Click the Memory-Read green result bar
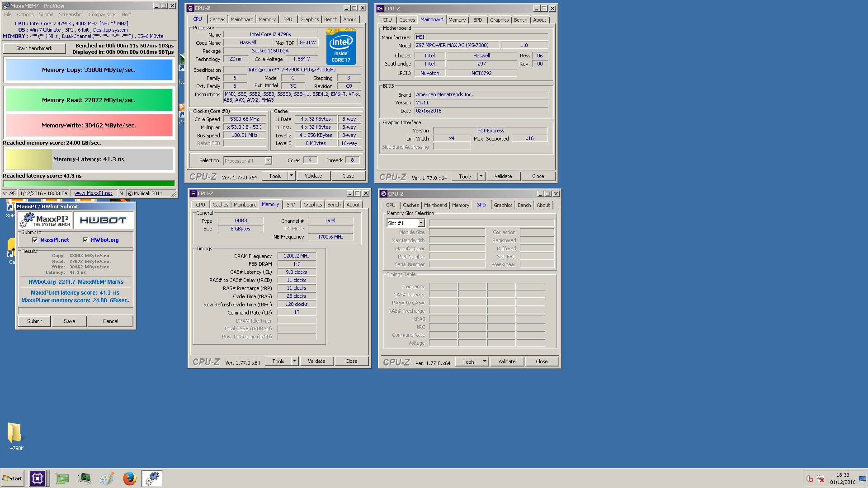Image resolution: width=868 pixels, height=488 pixels. tap(89, 100)
